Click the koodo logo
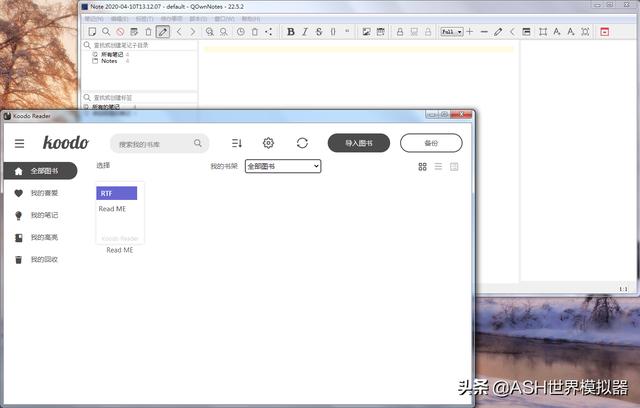This screenshot has height=408, width=640. tap(66, 143)
